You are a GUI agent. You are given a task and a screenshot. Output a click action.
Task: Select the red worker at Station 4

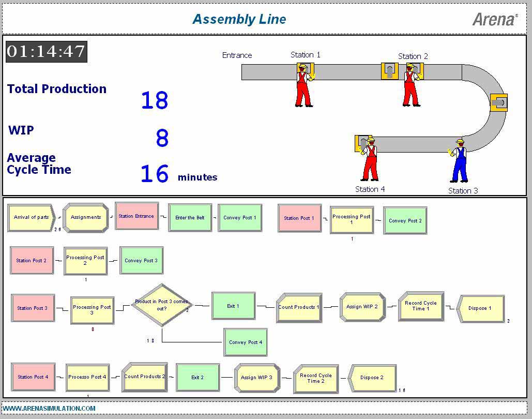coord(370,160)
